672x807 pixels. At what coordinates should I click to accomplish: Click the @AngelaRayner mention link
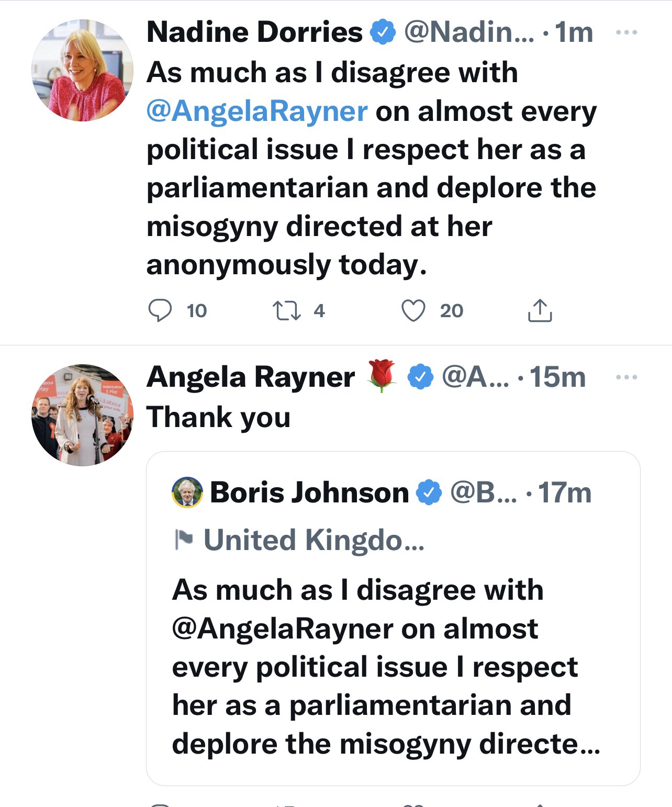pos(257,111)
